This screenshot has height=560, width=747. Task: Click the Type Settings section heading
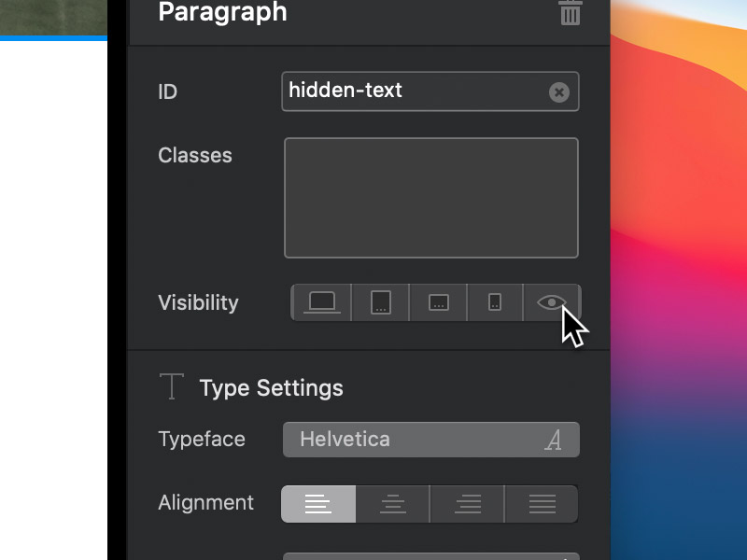point(271,388)
